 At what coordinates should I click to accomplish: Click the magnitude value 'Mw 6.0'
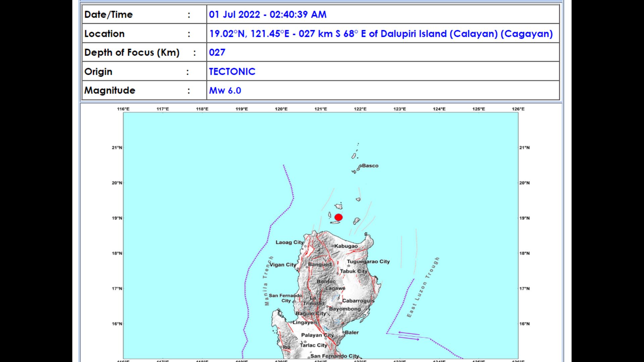pyautogui.click(x=225, y=90)
